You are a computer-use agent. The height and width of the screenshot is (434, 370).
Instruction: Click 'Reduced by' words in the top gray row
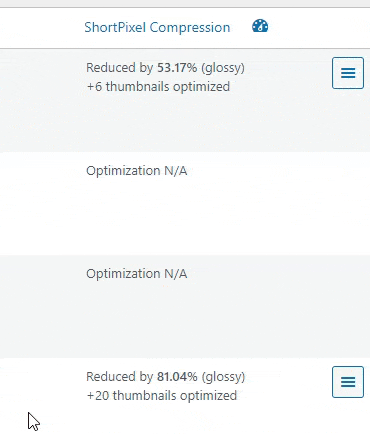coord(119,68)
